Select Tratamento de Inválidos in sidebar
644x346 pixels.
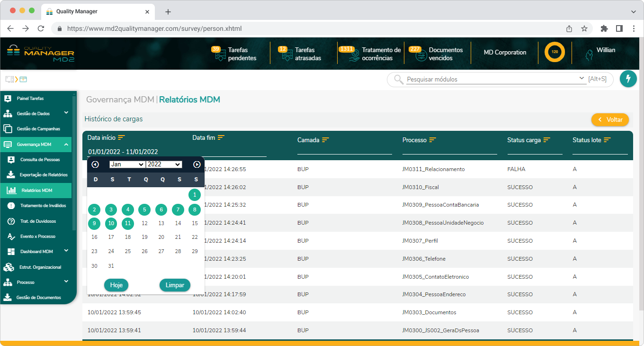[43, 206]
